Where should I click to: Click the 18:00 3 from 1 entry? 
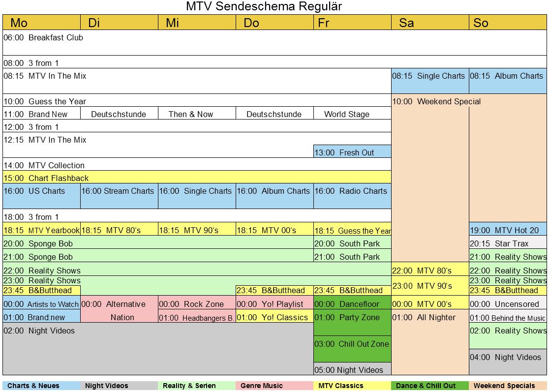197,215
